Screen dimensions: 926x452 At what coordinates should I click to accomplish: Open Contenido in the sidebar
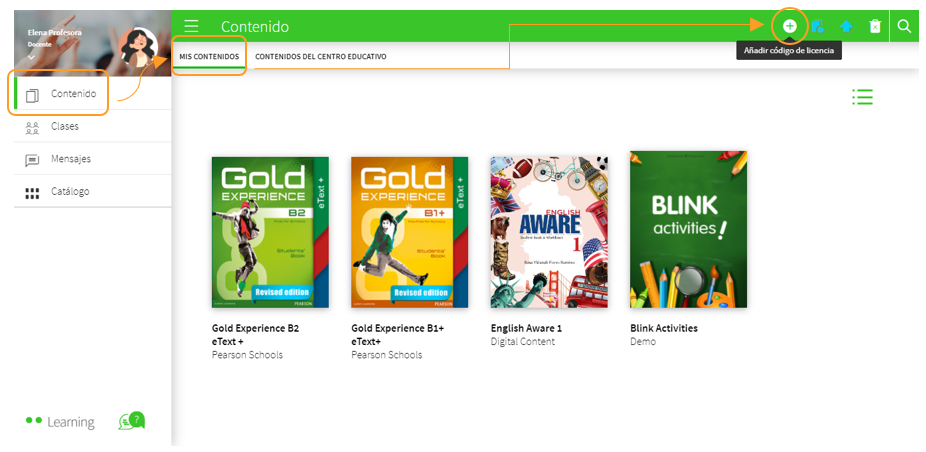click(73, 94)
